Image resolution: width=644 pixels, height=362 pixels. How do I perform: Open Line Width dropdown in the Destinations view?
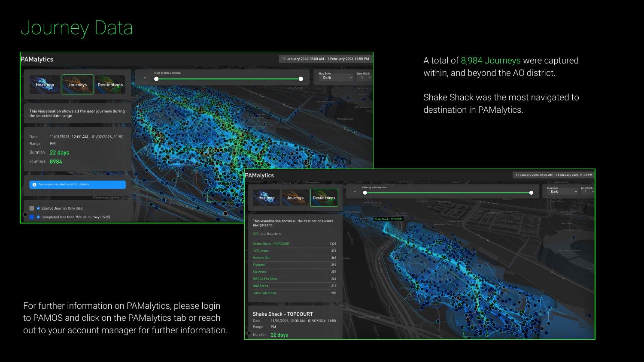pos(587,192)
